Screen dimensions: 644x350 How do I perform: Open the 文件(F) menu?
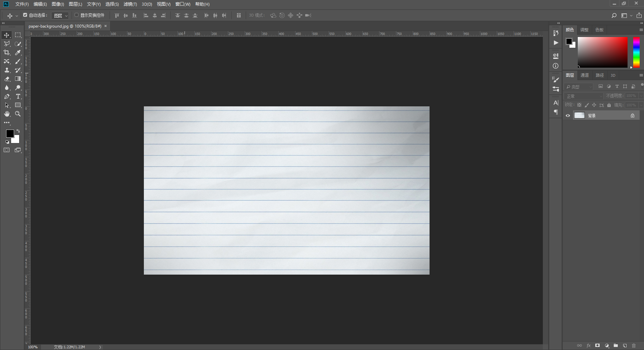point(22,4)
